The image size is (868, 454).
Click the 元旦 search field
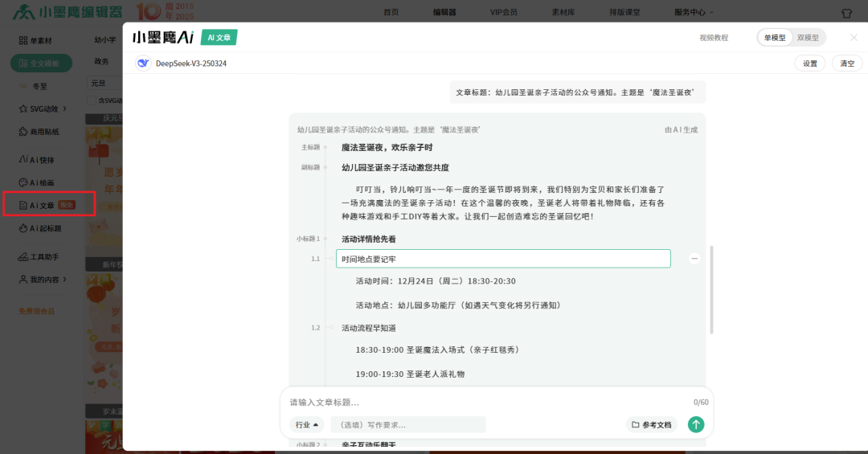point(104,83)
